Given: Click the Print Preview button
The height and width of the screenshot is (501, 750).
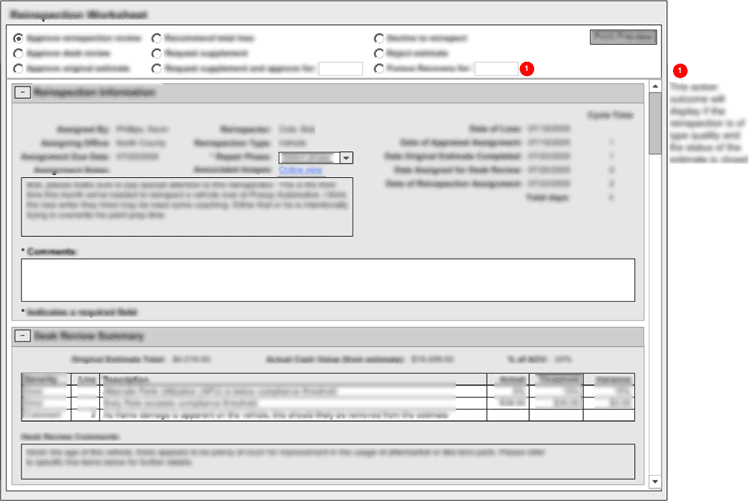Looking at the screenshot, I should tap(622, 37).
